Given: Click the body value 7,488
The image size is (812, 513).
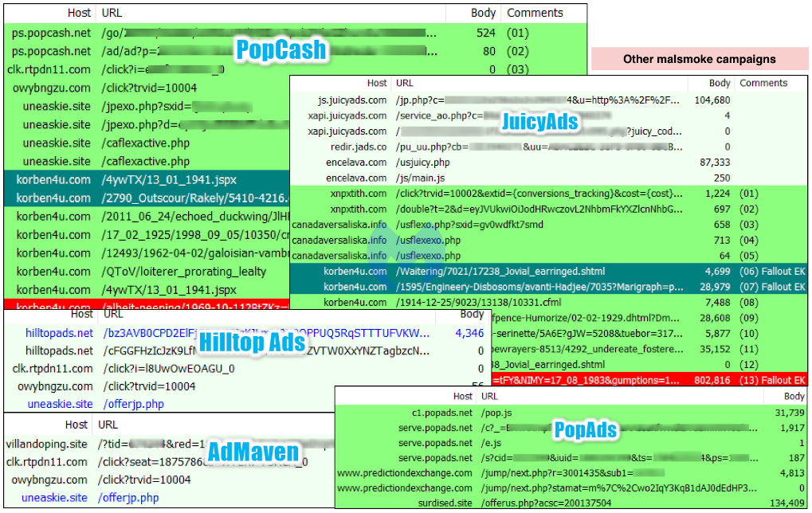Looking at the screenshot, I should (717, 303).
